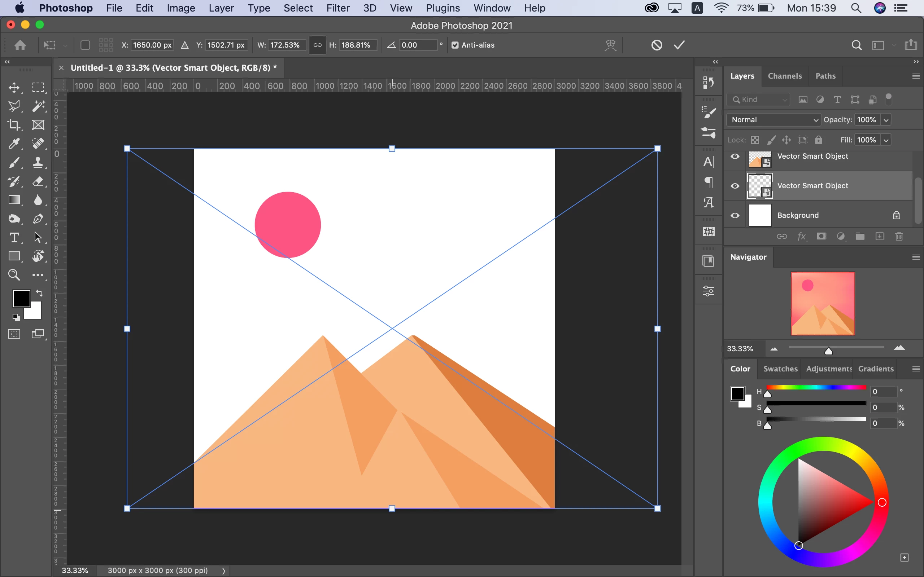Screen dimensions: 924x577
Task: Select the Eyedropper tool
Action: pyautogui.click(x=14, y=144)
